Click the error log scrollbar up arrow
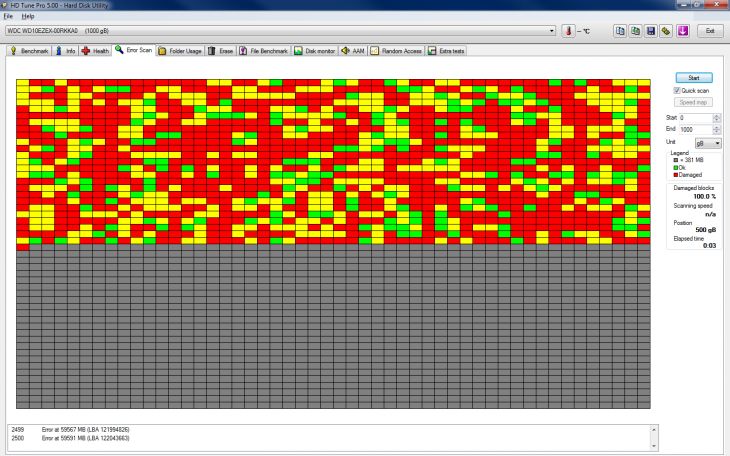730x456 pixels. point(654,429)
